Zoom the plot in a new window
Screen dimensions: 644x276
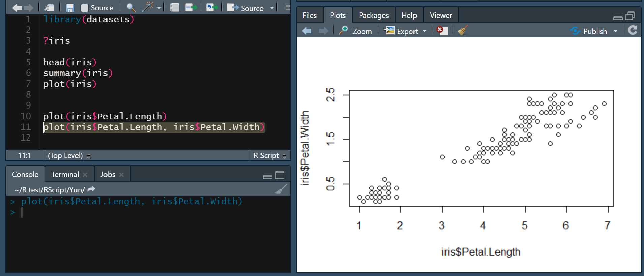(356, 31)
